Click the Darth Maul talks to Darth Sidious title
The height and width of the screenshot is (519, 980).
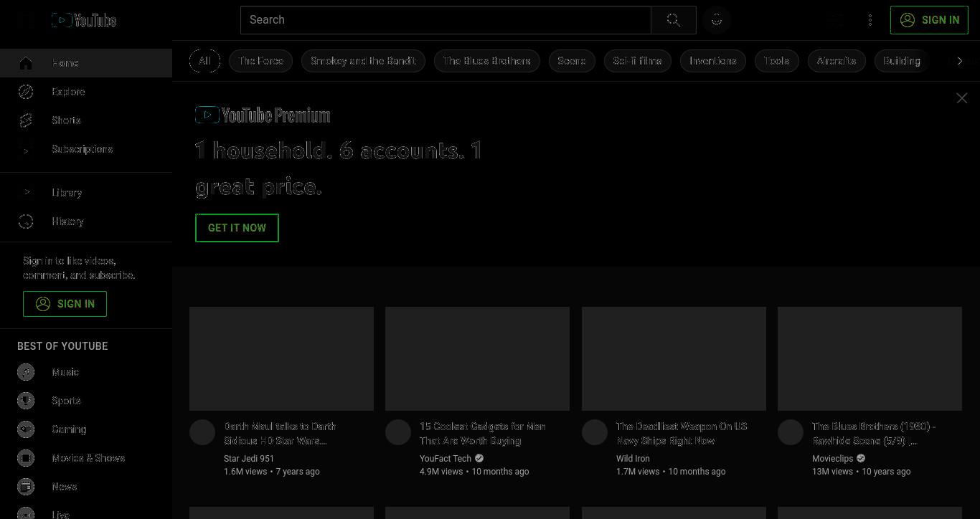[280, 434]
